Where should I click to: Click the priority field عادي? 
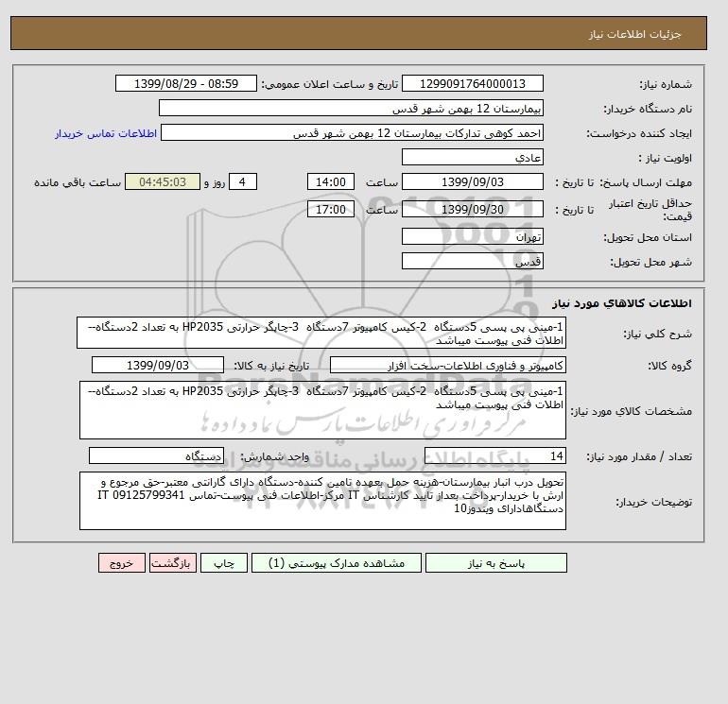tap(472, 157)
